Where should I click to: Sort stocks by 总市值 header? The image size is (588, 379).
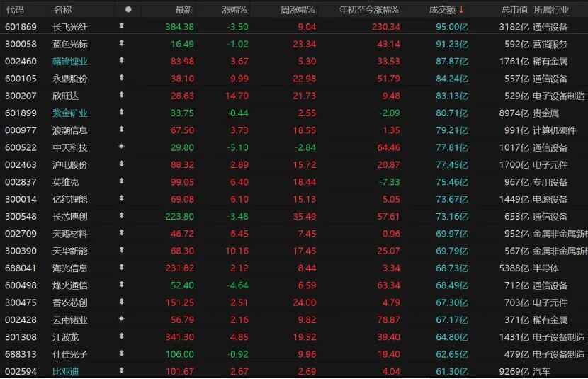514,10
